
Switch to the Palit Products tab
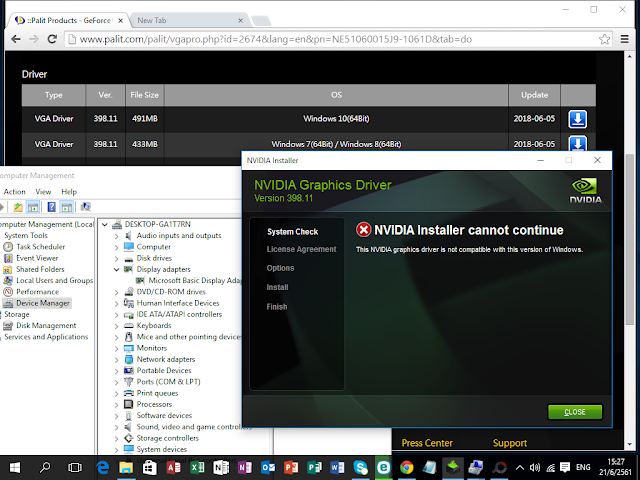tap(67, 20)
